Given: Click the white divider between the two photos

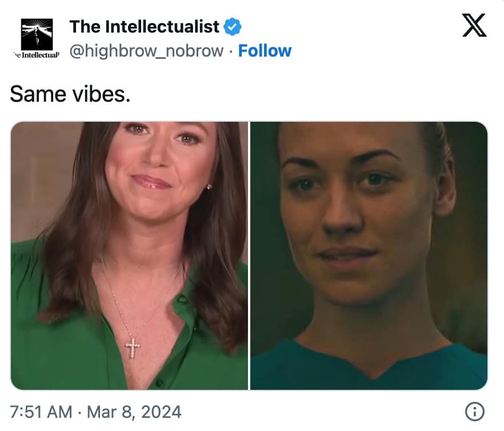Looking at the screenshot, I should [249, 256].
